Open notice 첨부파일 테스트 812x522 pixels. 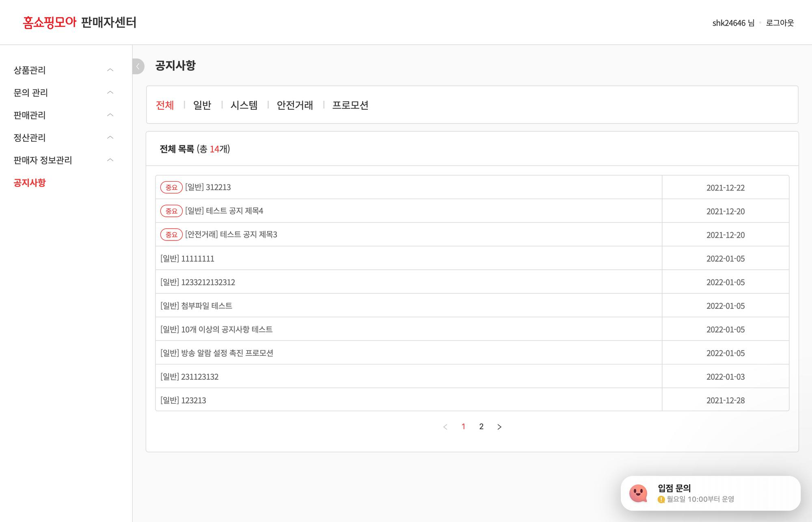coord(207,305)
